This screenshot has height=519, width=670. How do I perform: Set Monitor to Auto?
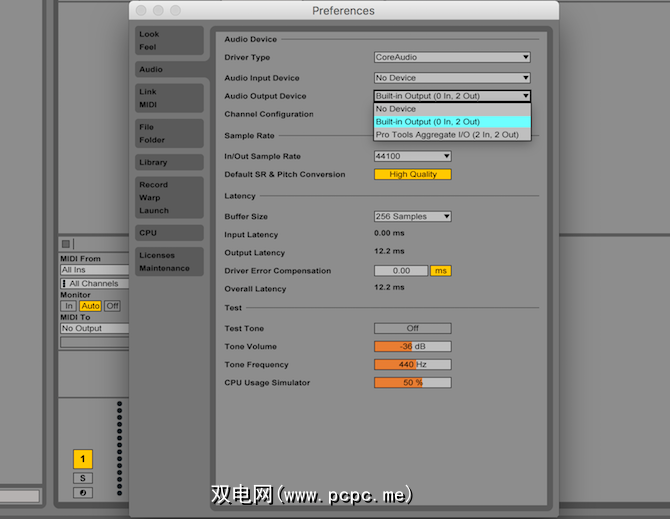90,306
